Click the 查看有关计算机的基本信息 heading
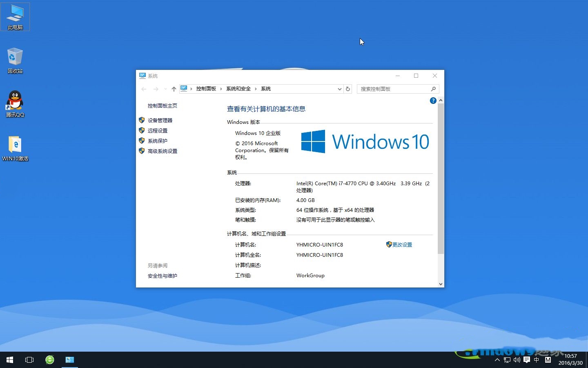Image resolution: width=588 pixels, height=368 pixels. pos(266,109)
